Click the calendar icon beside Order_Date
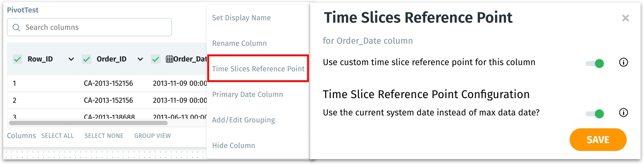Screen dimensions: 644x164 169,59
